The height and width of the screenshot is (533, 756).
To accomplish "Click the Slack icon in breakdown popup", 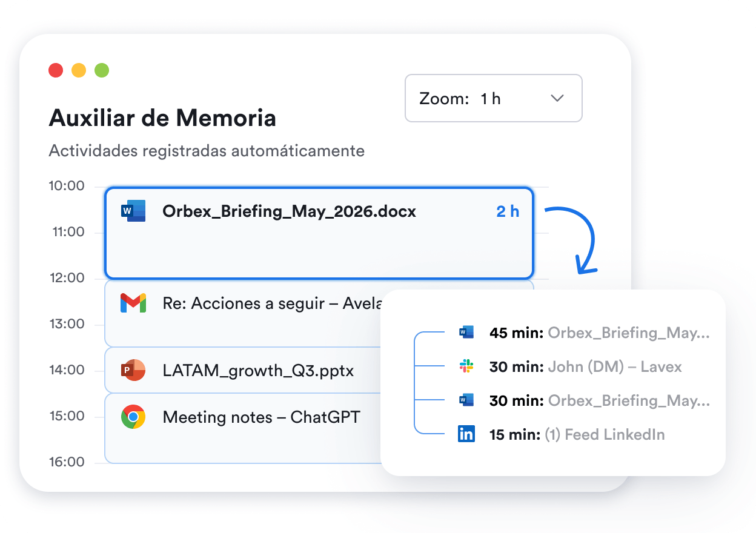I will 466,366.
